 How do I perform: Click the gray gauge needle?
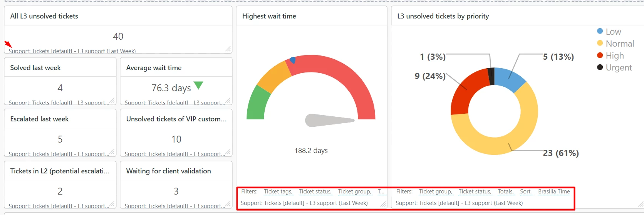click(x=329, y=120)
